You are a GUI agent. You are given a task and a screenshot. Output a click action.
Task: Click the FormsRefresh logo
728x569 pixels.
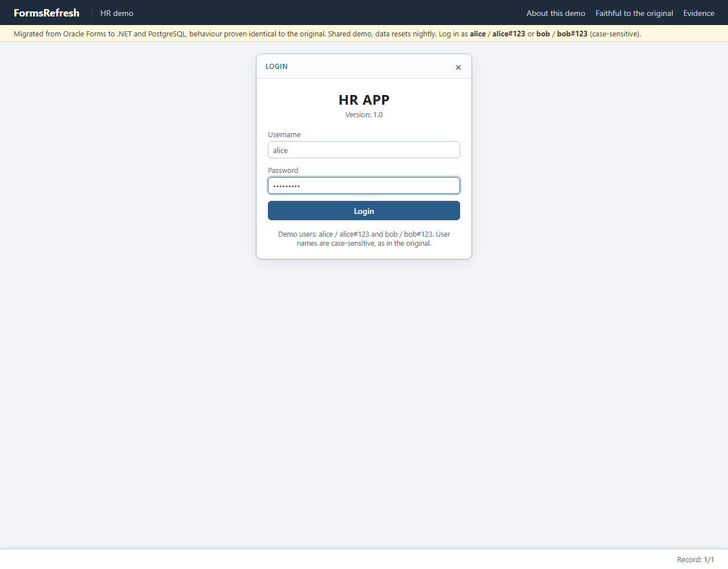tap(47, 13)
